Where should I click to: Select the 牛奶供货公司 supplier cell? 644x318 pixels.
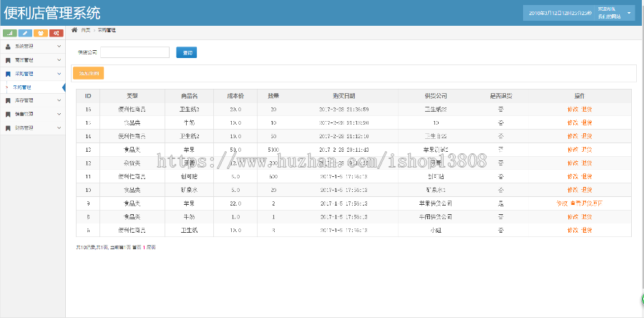(435, 217)
